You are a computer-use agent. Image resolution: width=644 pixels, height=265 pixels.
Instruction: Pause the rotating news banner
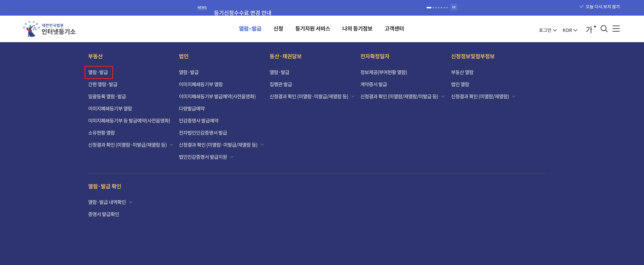pos(454,7)
